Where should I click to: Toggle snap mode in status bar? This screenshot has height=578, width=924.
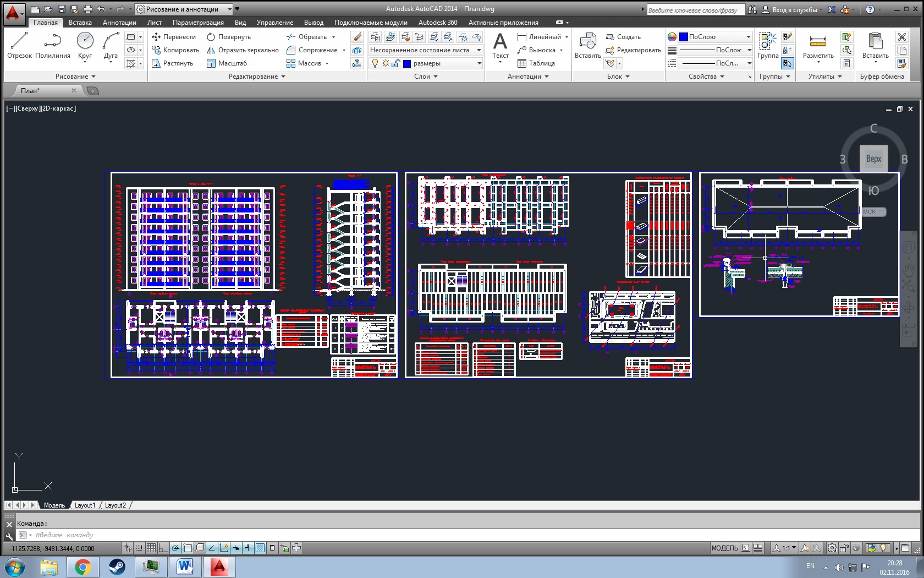[139, 548]
